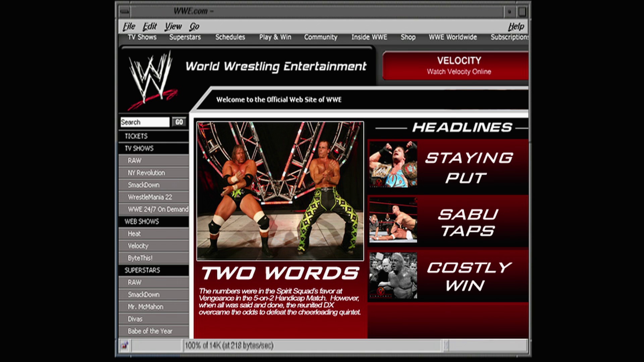Open the Superstars top navigation item
The height and width of the screenshot is (362, 644).
click(185, 37)
